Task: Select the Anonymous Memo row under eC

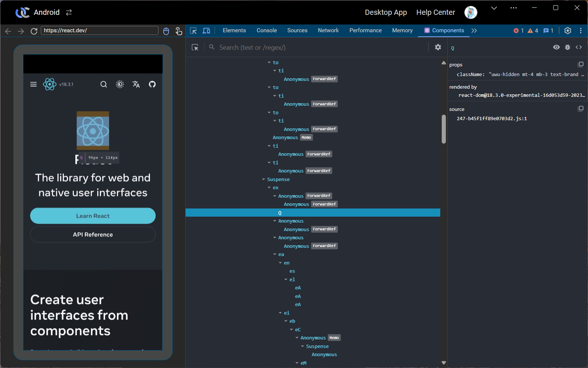Action: click(313, 338)
